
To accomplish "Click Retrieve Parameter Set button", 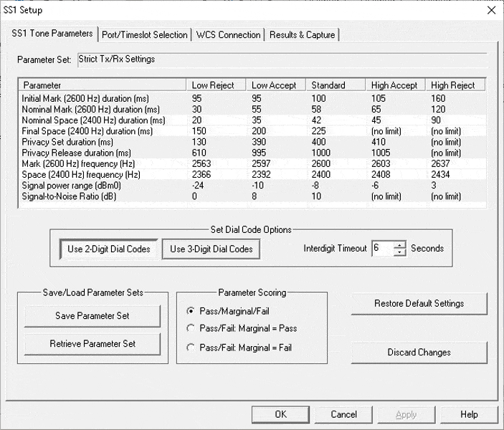I will 92,344.
